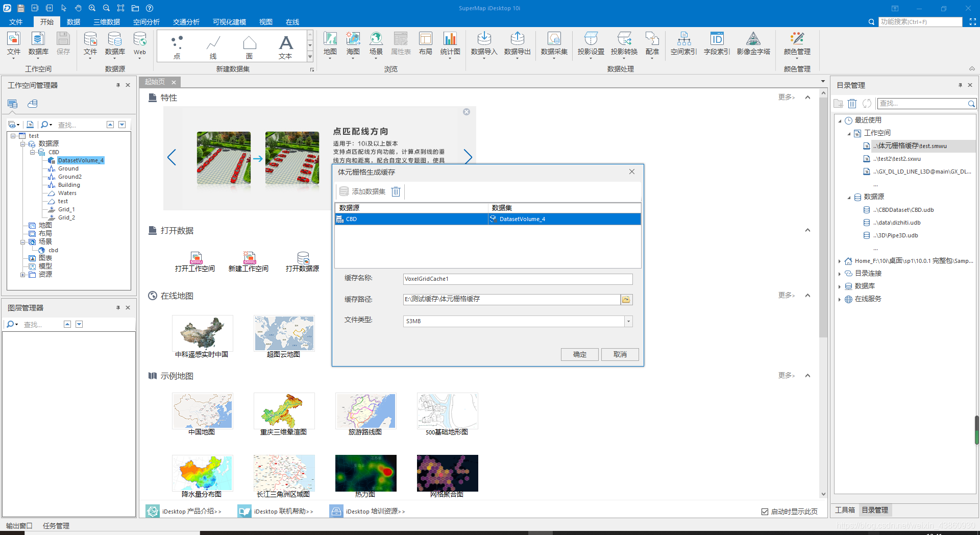
Task: Open 超图云地图 online map thumbnail
Action: point(284,333)
